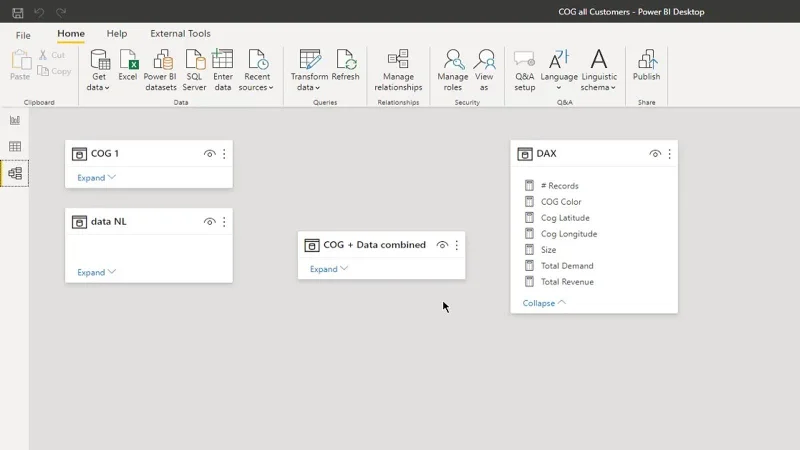
Task: Select the Total Demand measure
Action: [x=567, y=266]
